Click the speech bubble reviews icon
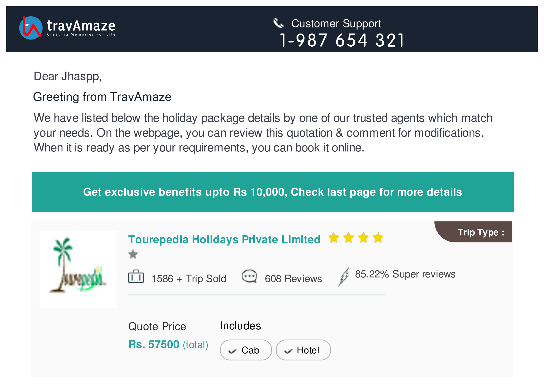Viewport: 544px width, 392px height. pos(249,276)
